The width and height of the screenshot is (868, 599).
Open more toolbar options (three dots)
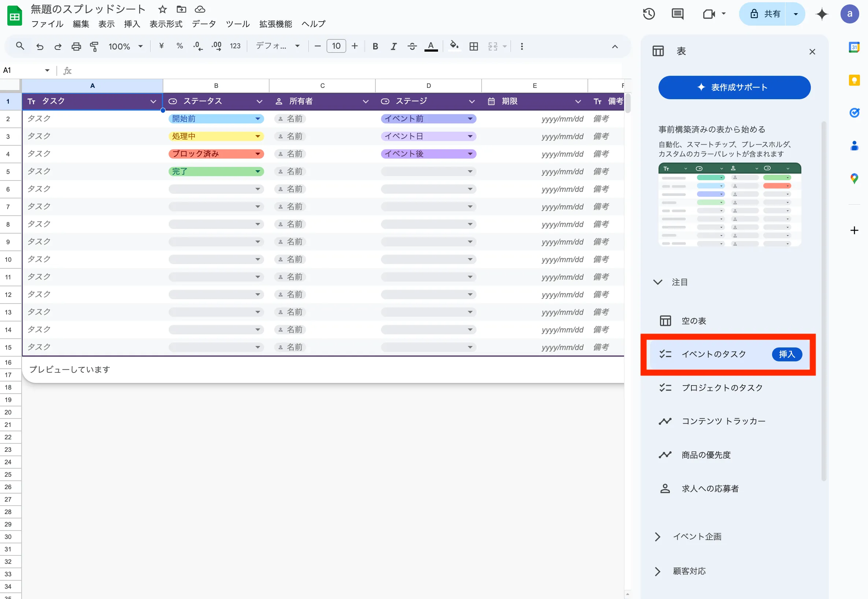point(522,46)
